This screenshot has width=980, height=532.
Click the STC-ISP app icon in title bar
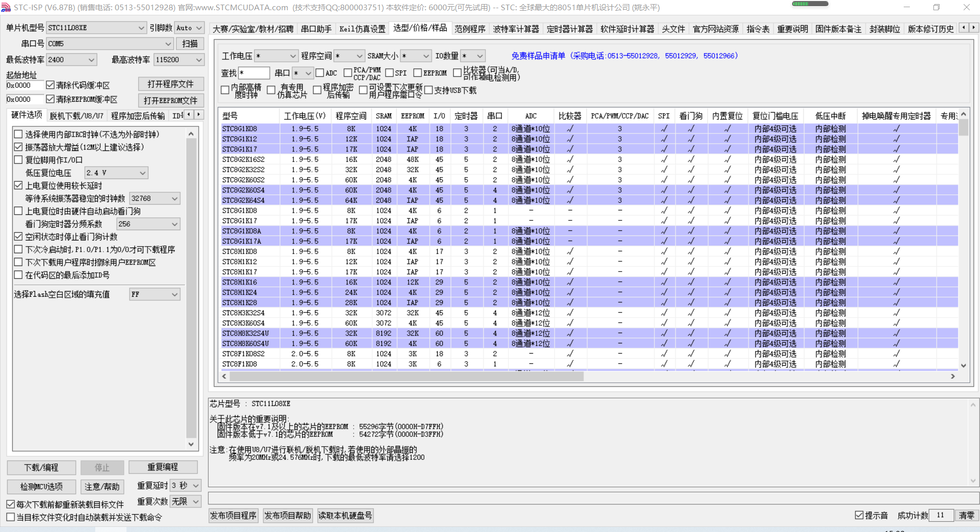(6, 7)
